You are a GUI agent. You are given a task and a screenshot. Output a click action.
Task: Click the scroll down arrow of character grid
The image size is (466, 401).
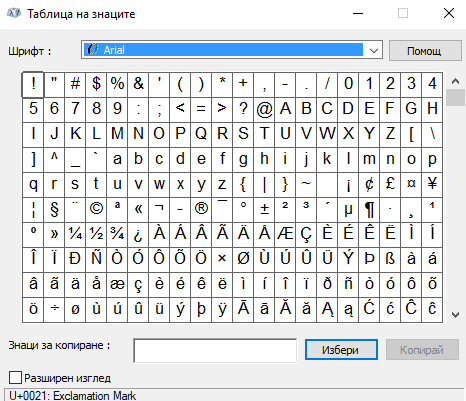point(455,314)
